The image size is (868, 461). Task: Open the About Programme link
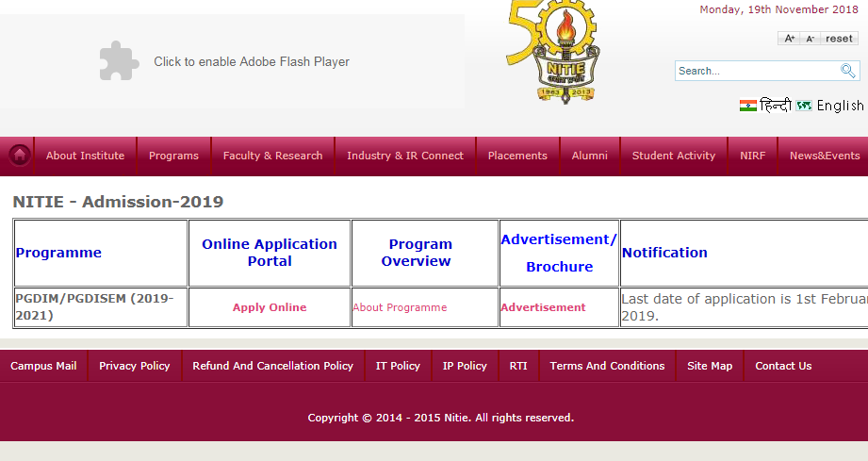click(x=400, y=307)
